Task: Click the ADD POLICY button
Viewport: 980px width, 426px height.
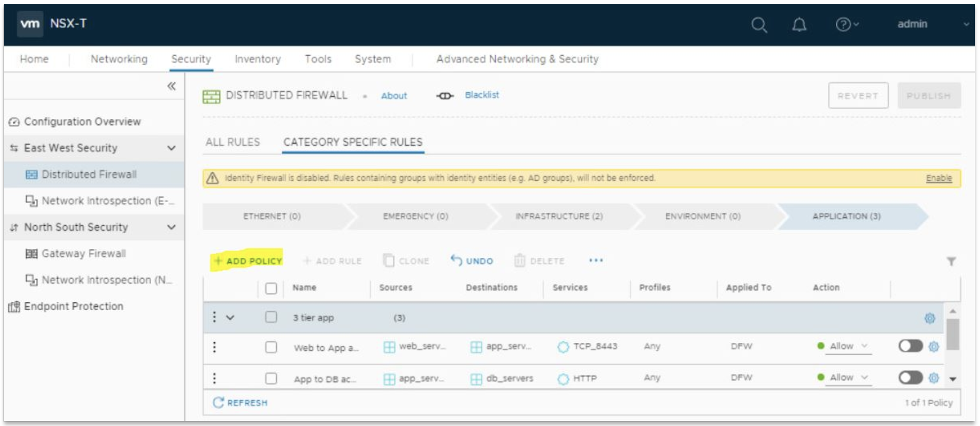Action: [x=248, y=261]
